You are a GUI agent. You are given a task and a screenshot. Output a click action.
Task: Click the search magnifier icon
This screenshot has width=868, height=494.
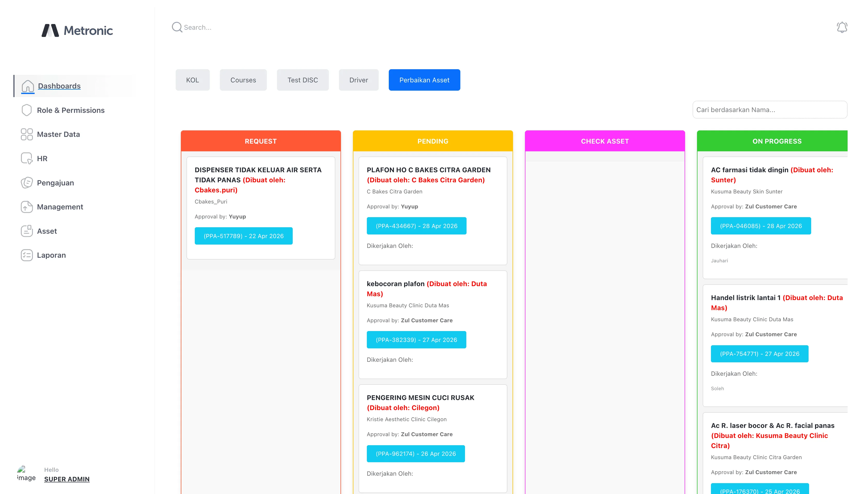(x=177, y=27)
